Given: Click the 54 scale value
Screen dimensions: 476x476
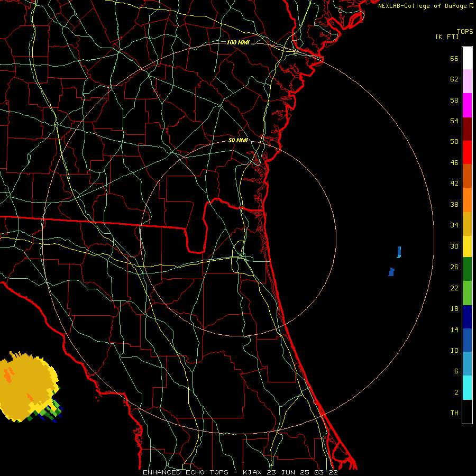Looking at the screenshot, I should [454, 121].
